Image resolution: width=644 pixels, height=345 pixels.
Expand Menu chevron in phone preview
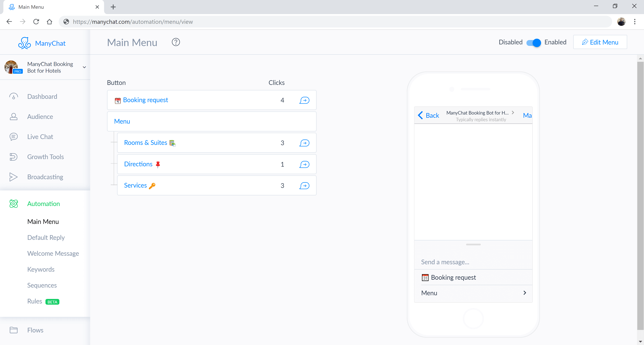pos(525,293)
